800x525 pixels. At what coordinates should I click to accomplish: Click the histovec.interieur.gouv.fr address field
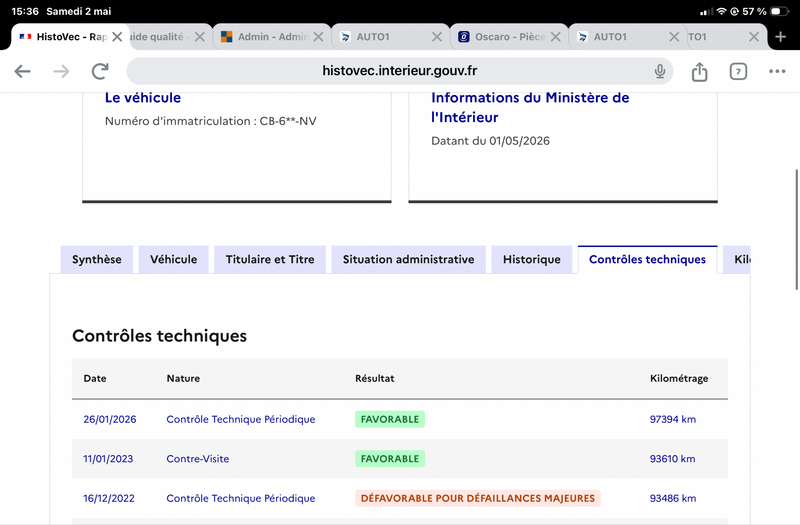(x=399, y=71)
